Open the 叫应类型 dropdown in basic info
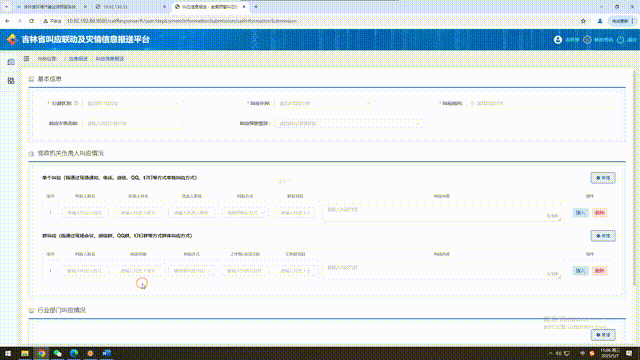The height and width of the screenshot is (360, 640). click(x=324, y=103)
